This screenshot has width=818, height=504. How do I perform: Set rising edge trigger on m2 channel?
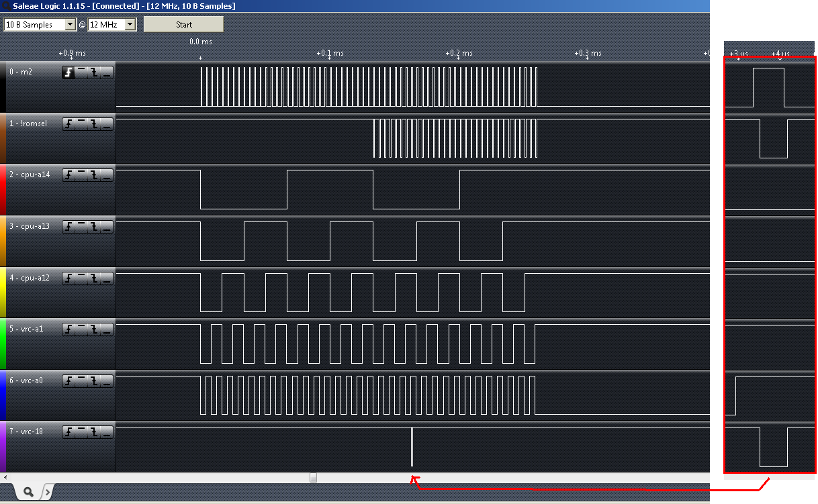coord(69,72)
